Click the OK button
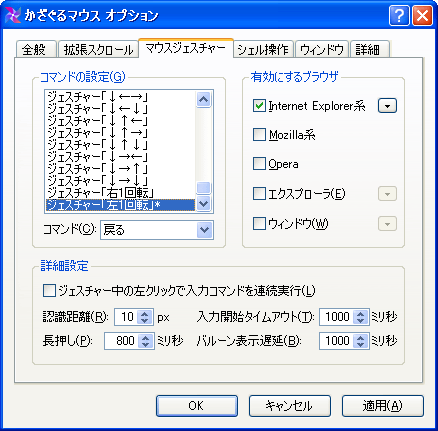Viewport: 438px width, 431px height. pyautogui.click(x=197, y=406)
